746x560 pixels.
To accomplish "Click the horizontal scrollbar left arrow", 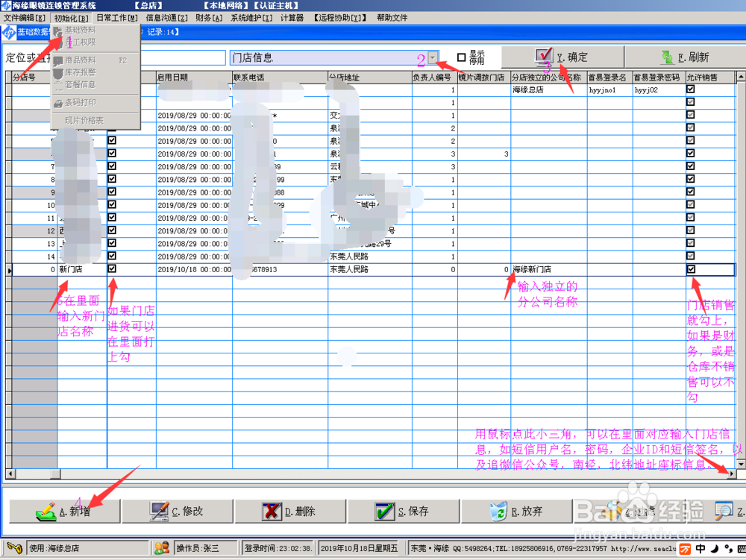I will pos(10,474).
